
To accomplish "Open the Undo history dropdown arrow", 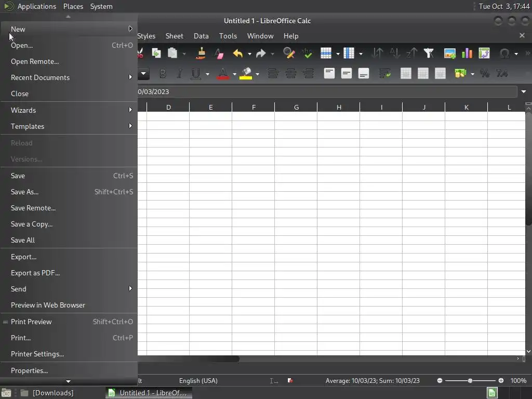I will tap(249, 54).
